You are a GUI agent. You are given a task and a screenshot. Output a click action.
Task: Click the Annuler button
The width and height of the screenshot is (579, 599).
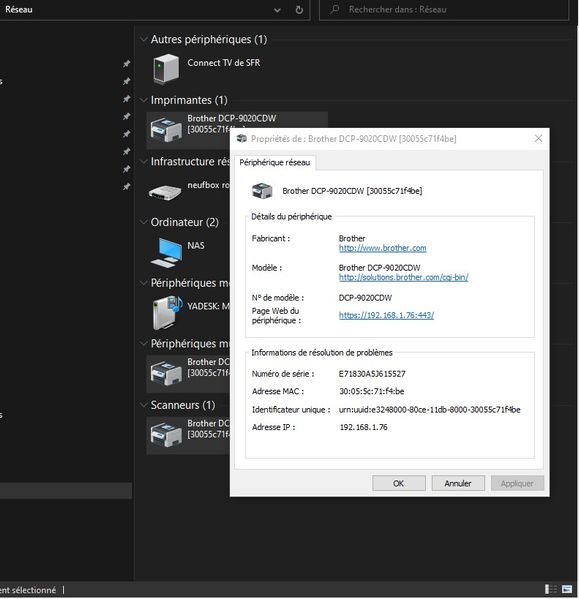coord(458,483)
